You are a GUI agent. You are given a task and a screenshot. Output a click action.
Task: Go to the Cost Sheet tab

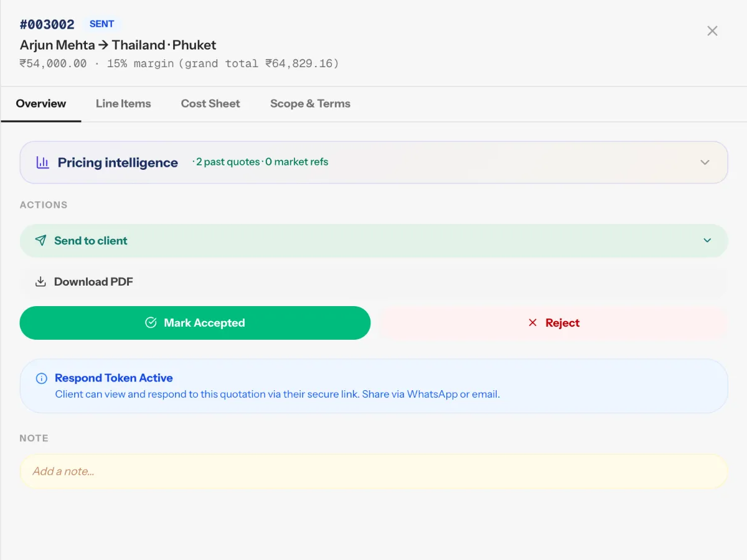click(x=210, y=104)
